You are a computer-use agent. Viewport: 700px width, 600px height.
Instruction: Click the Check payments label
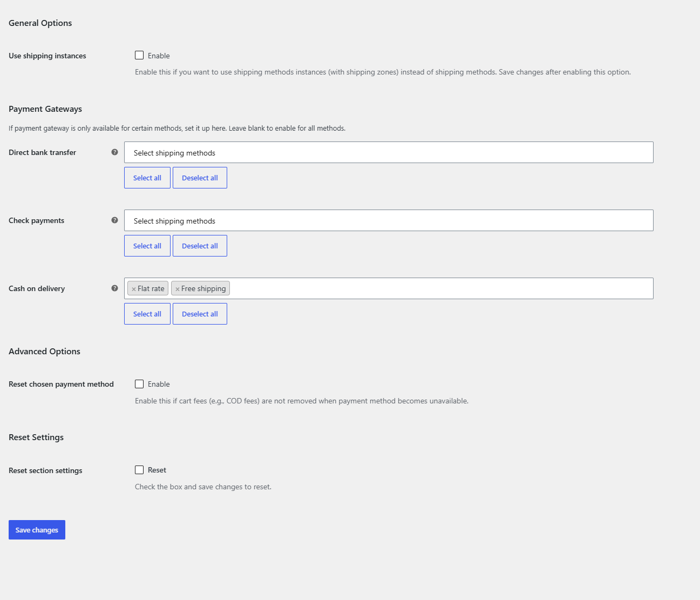(x=36, y=220)
